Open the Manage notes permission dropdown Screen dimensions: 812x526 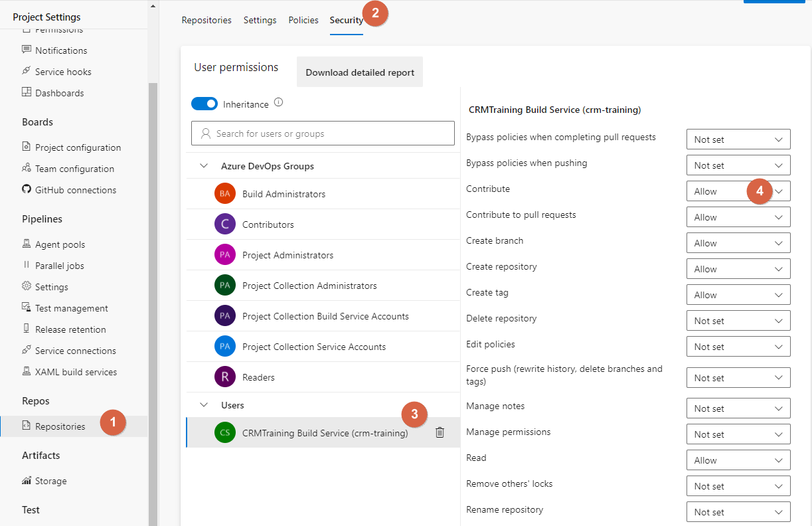click(738, 408)
